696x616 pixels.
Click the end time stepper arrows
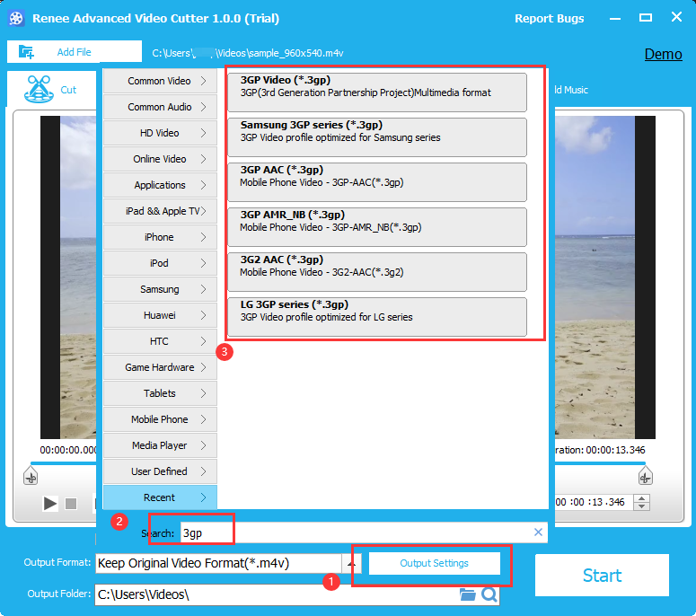[641, 503]
